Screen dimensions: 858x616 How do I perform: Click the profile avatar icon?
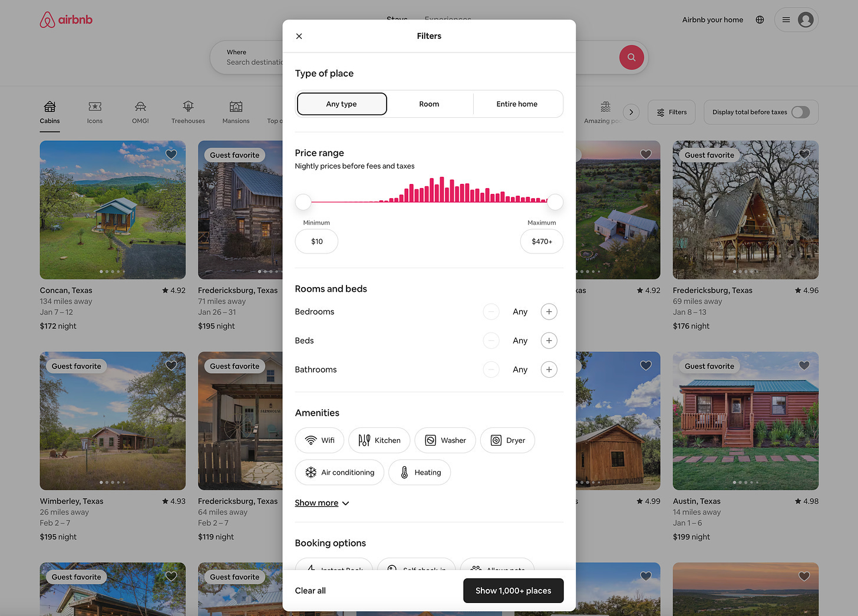(x=806, y=19)
